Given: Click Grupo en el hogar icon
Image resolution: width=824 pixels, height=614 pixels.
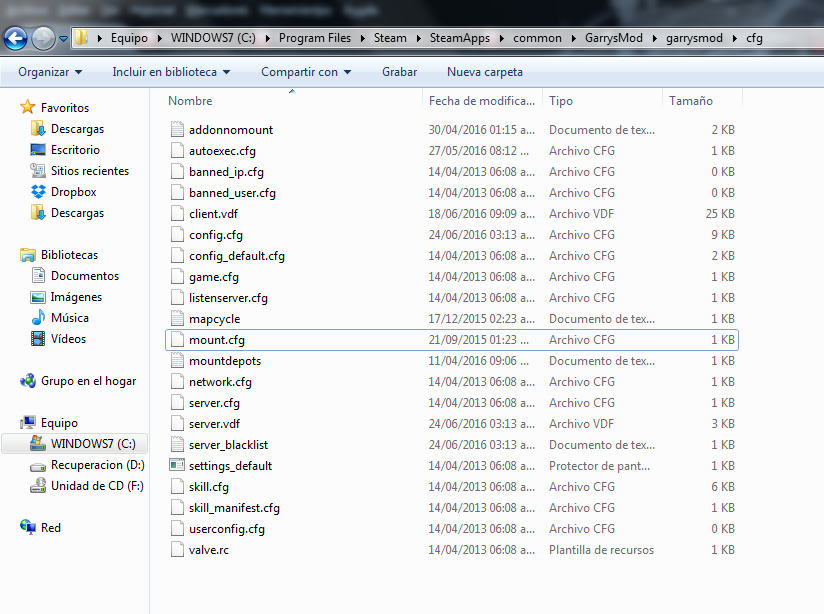Looking at the screenshot, I should (x=27, y=381).
